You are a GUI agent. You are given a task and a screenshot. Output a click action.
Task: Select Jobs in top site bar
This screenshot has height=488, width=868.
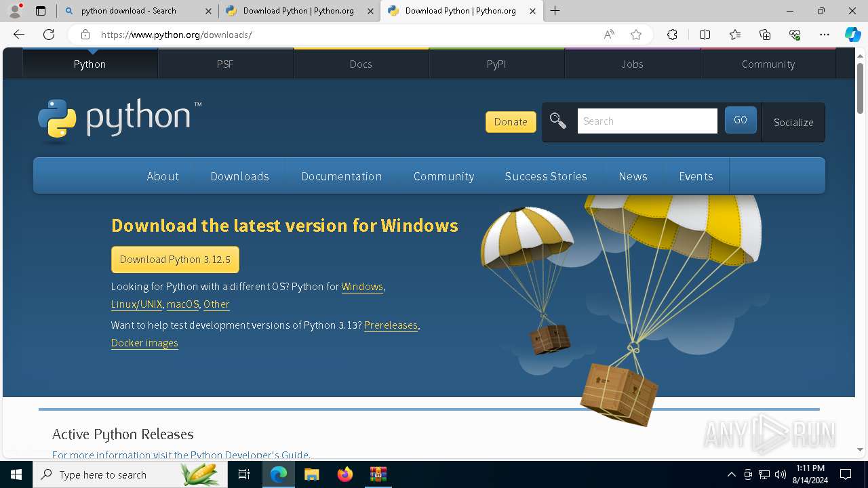(x=632, y=64)
